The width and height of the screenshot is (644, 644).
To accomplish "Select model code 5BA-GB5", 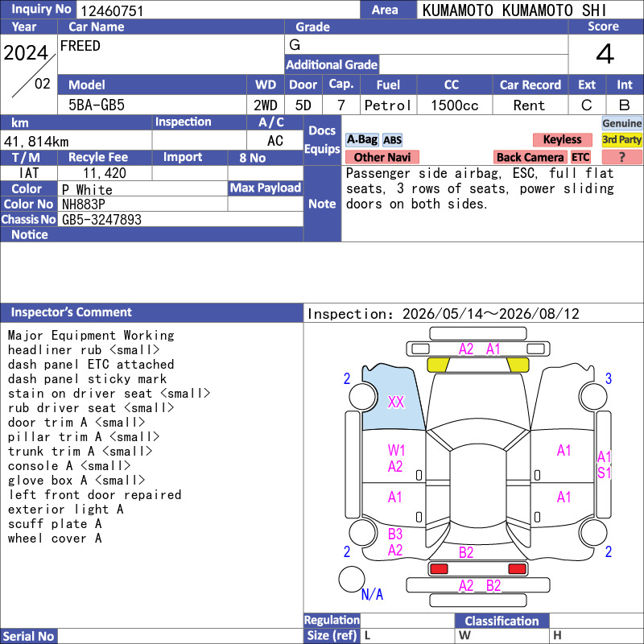I will pos(97,105).
